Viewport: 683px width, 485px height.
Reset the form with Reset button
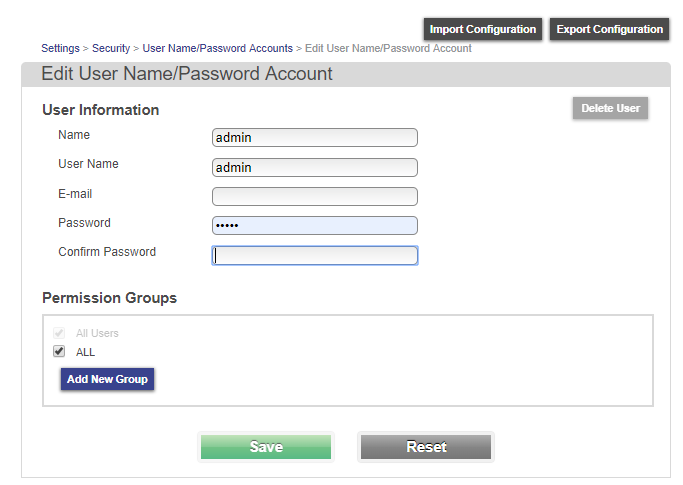(426, 447)
